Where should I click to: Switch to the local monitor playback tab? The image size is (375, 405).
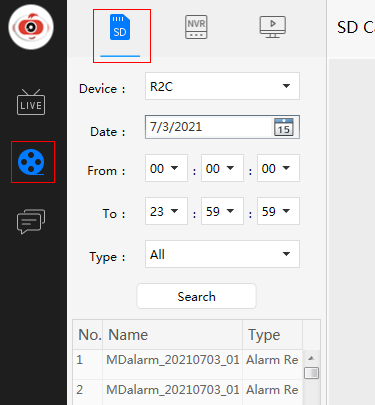273,27
